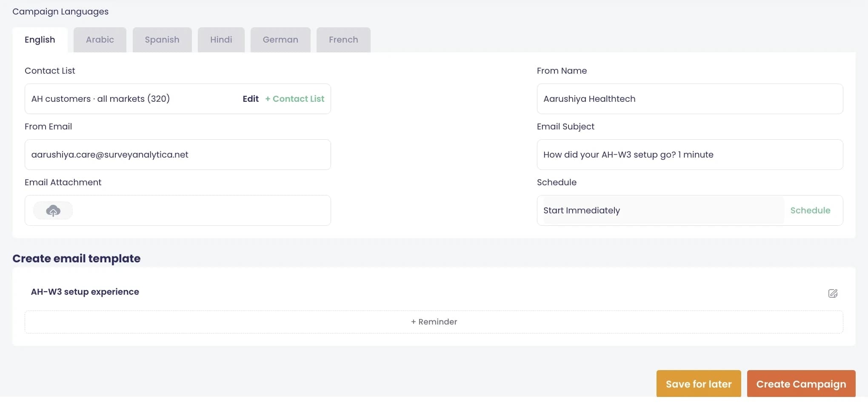Click the AH-W3 setup experience template title
The height and width of the screenshot is (411, 868).
[x=85, y=292]
